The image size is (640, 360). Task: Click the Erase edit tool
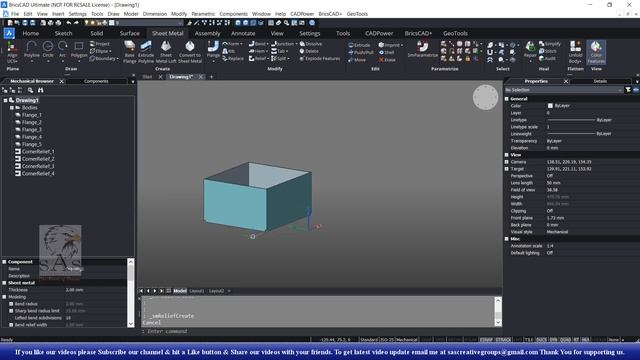point(387,60)
